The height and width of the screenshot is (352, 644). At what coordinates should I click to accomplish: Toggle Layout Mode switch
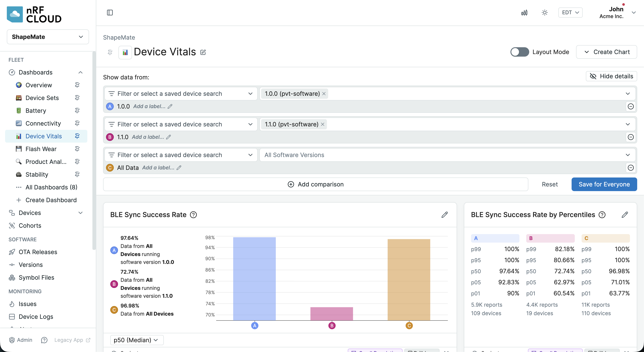coord(519,52)
